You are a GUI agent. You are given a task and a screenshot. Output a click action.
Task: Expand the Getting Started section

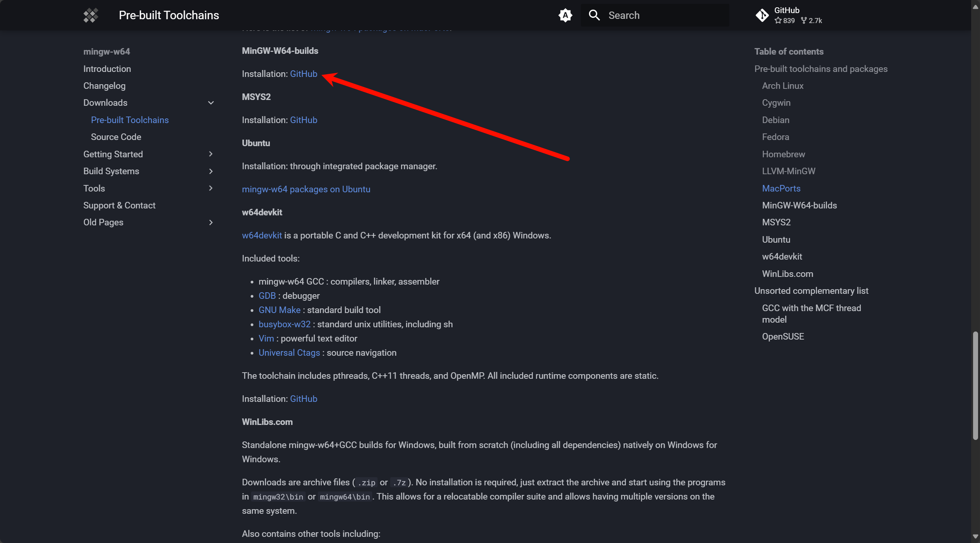point(211,154)
